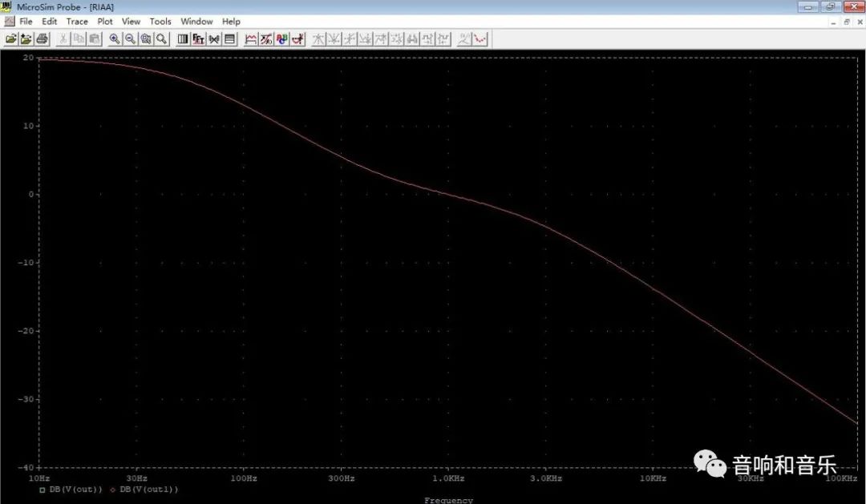
Task: Click the Cursor Point icon
Action: 397,38
